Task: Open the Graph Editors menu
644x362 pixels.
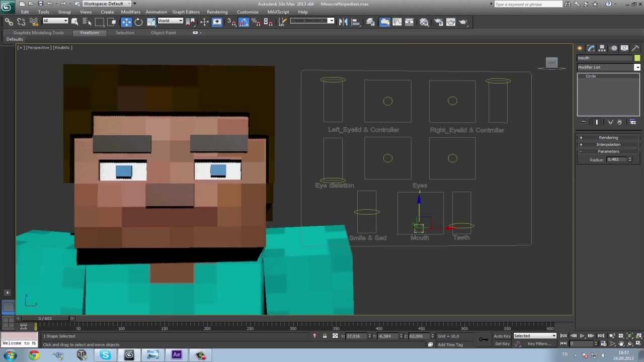Action: point(186,12)
